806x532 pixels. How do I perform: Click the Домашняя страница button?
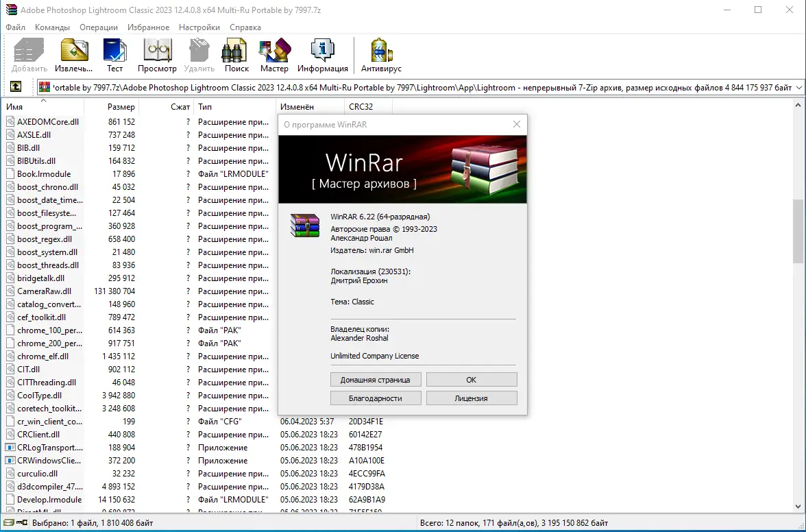pos(376,380)
